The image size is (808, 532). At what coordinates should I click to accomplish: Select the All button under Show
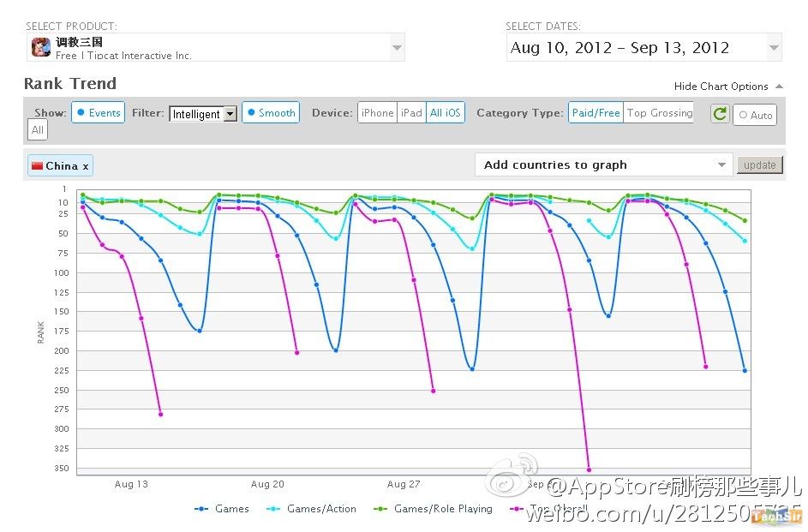click(38, 129)
